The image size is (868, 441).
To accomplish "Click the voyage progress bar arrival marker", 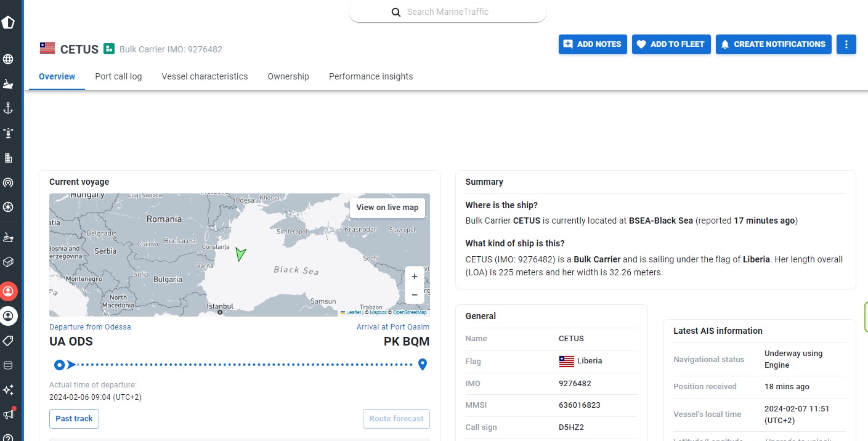I will click(x=423, y=365).
